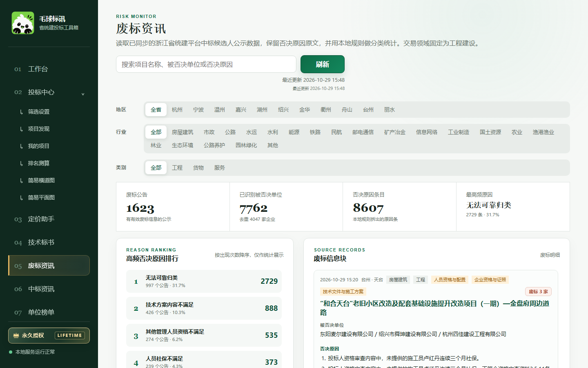Filter region by 台州
This screenshot has width=588, height=368.
tap(368, 110)
